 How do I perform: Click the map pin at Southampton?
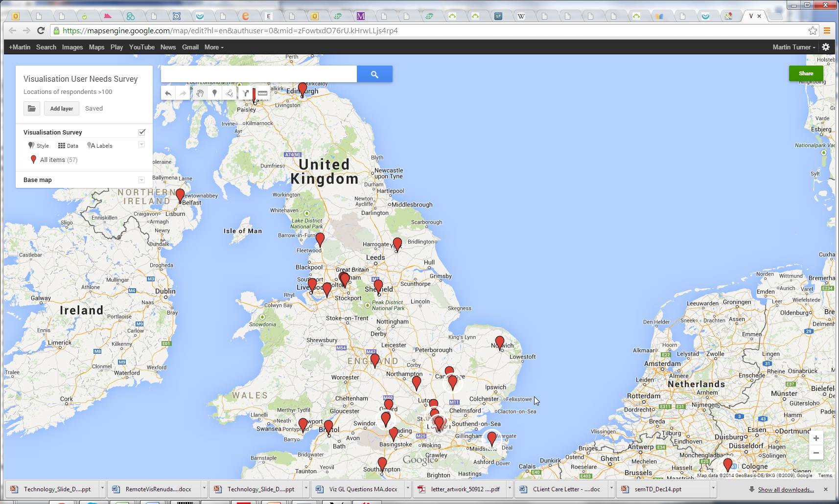(382, 464)
